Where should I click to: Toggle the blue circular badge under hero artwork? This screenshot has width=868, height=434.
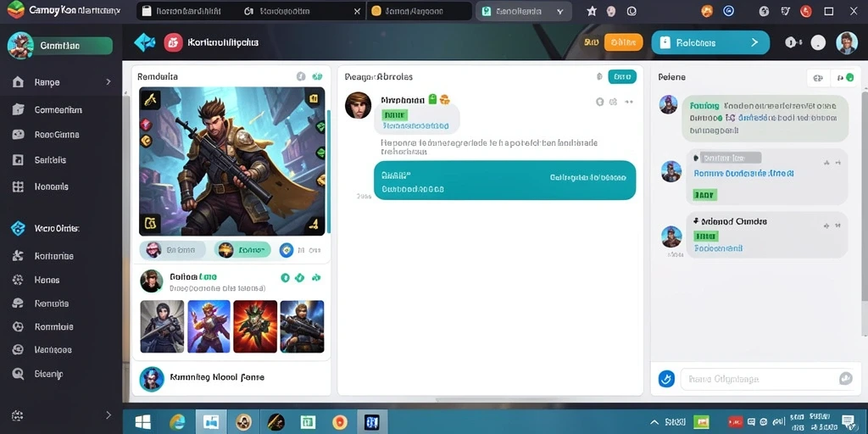pyautogui.click(x=287, y=250)
